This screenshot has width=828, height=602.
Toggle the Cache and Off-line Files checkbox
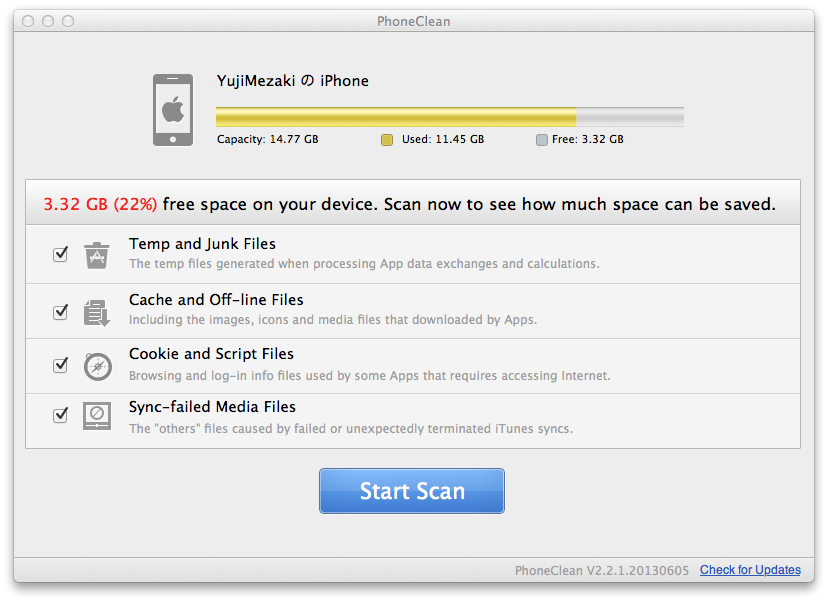click(x=60, y=311)
